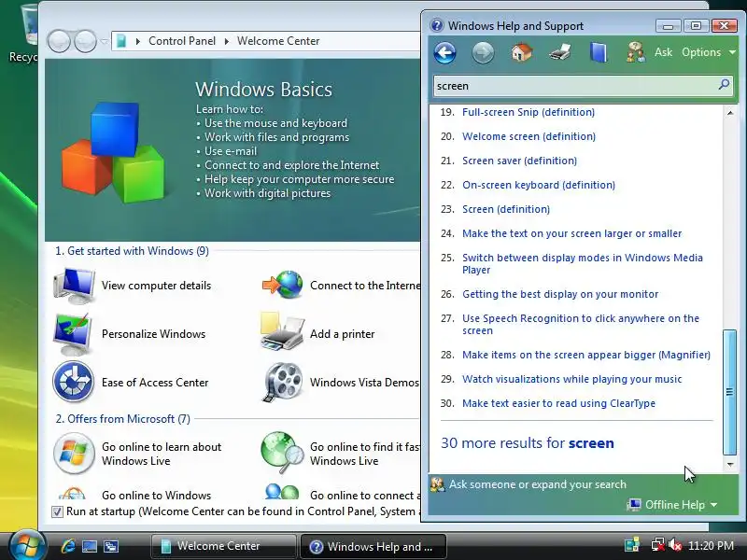
Task: Uncheck Run at startup checkbox
Action: tap(57, 511)
